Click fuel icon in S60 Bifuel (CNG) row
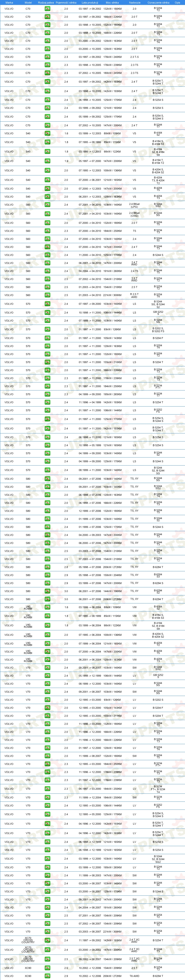Screen dimensions: 185x980 (47, 213)
